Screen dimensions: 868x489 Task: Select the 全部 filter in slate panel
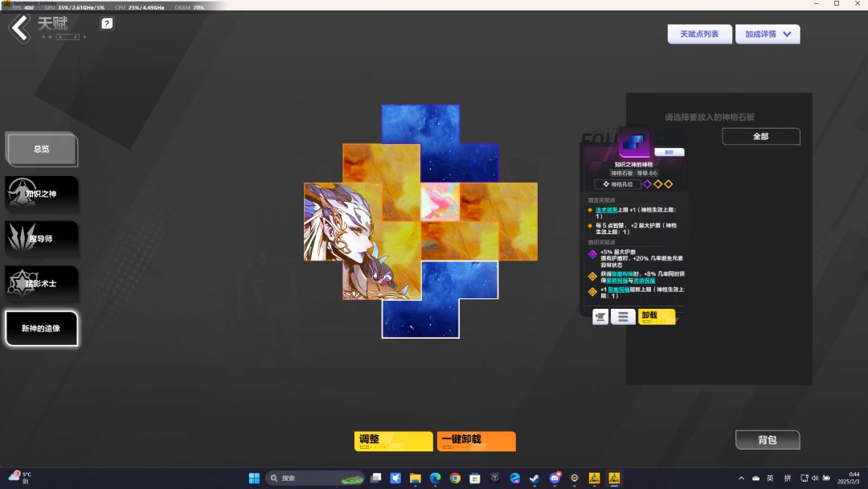click(760, 136)
